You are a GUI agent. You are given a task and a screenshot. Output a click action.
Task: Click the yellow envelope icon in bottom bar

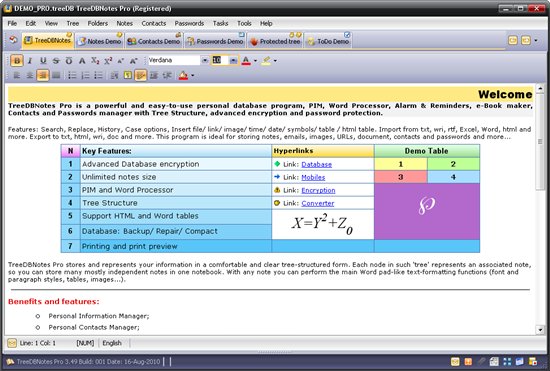(x=455, y=361)
